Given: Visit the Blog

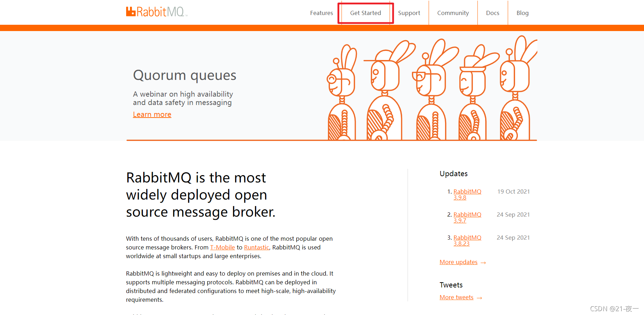Looking at the screenshot, I should coord(522,13).
